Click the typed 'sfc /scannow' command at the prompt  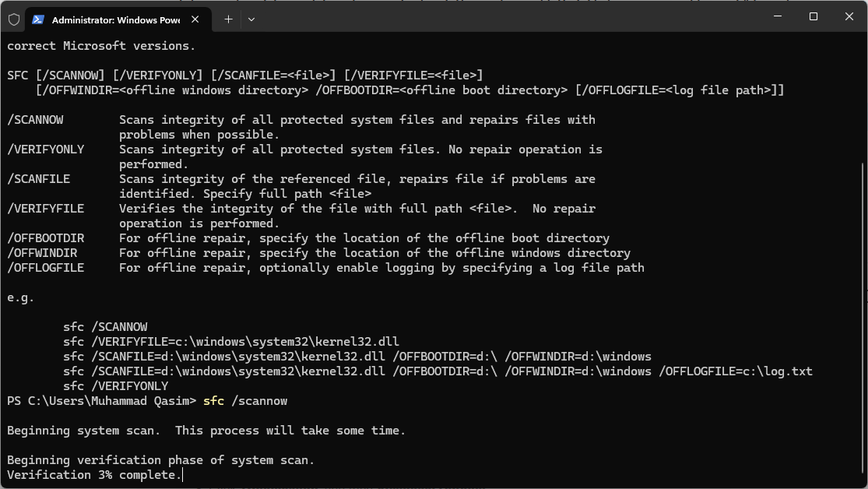(x=245, y=401)
